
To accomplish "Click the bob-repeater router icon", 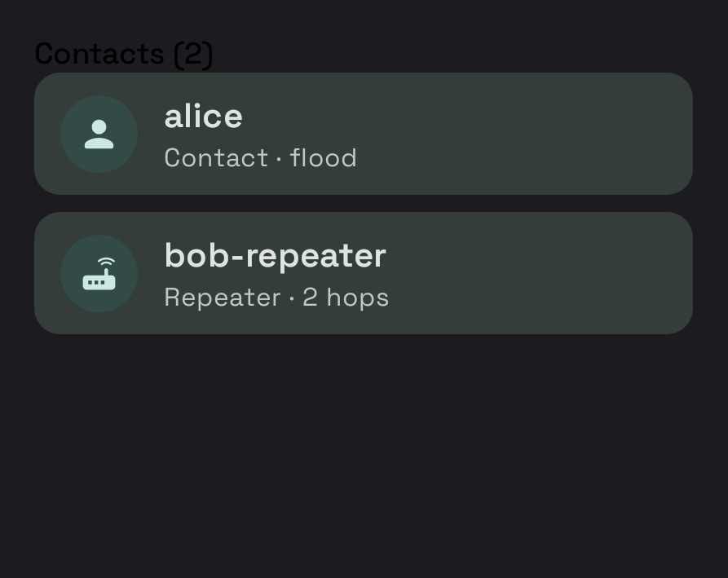I will pyautogui.click(x=99, y=273).
